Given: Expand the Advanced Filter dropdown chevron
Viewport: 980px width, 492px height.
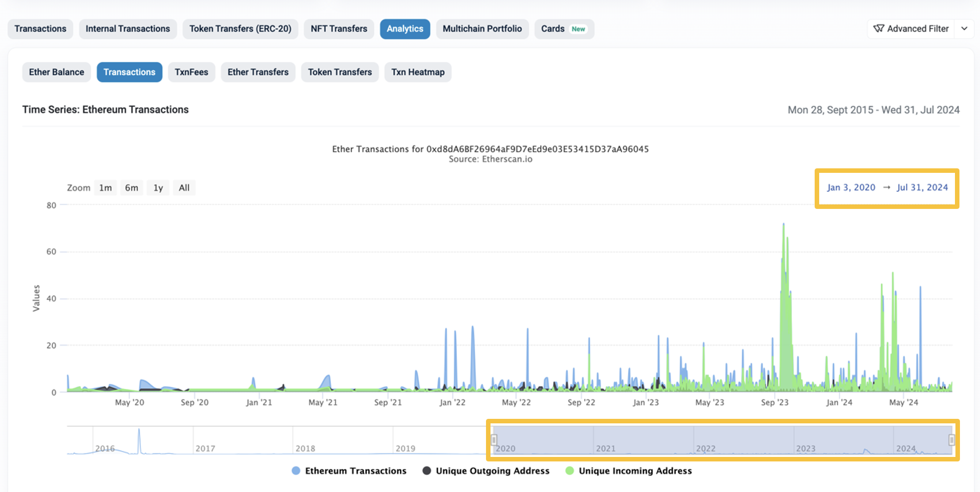Looking at the screenshot, I should click(964, 29).
